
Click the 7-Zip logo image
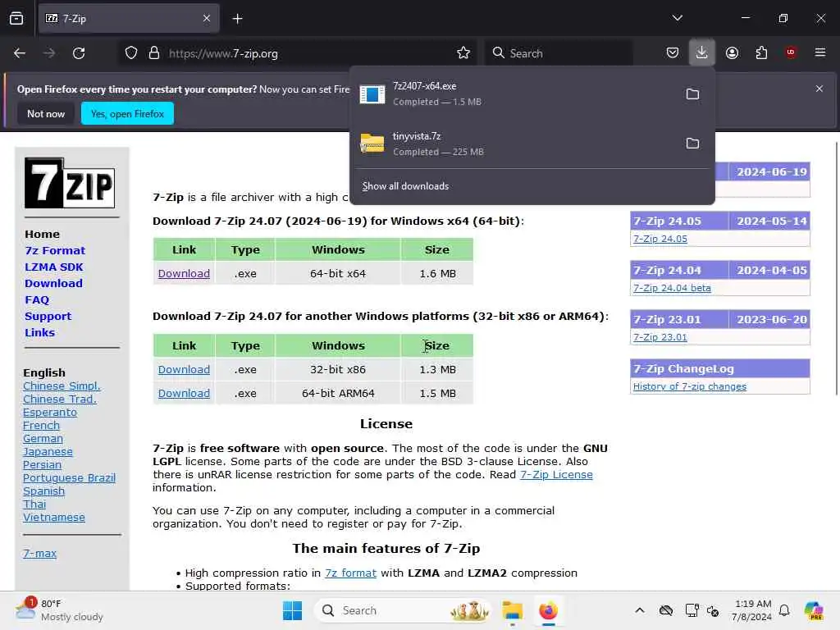click(x=70, y=183)
